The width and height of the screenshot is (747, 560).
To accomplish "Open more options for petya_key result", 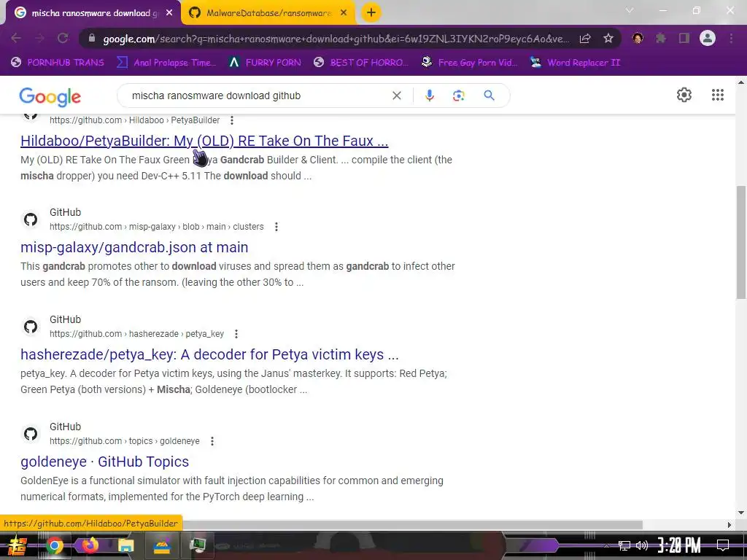I will pos(236,334).
